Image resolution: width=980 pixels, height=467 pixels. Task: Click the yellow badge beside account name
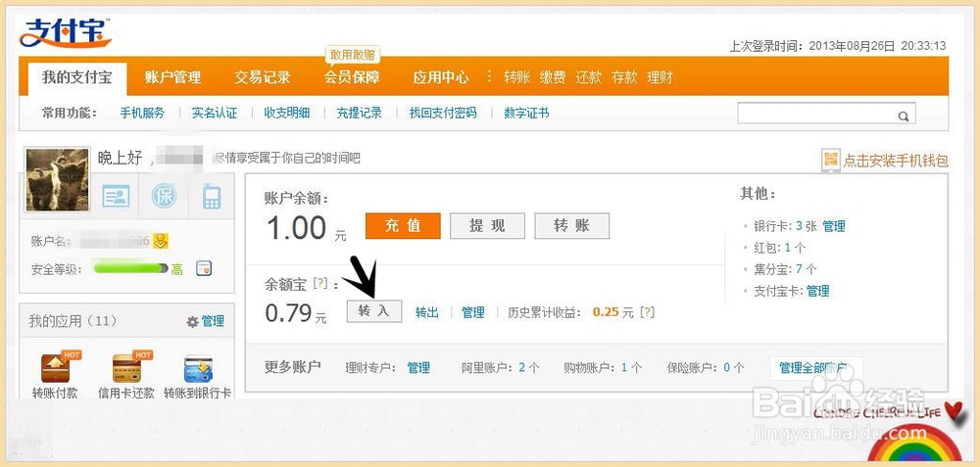(162, 241)
